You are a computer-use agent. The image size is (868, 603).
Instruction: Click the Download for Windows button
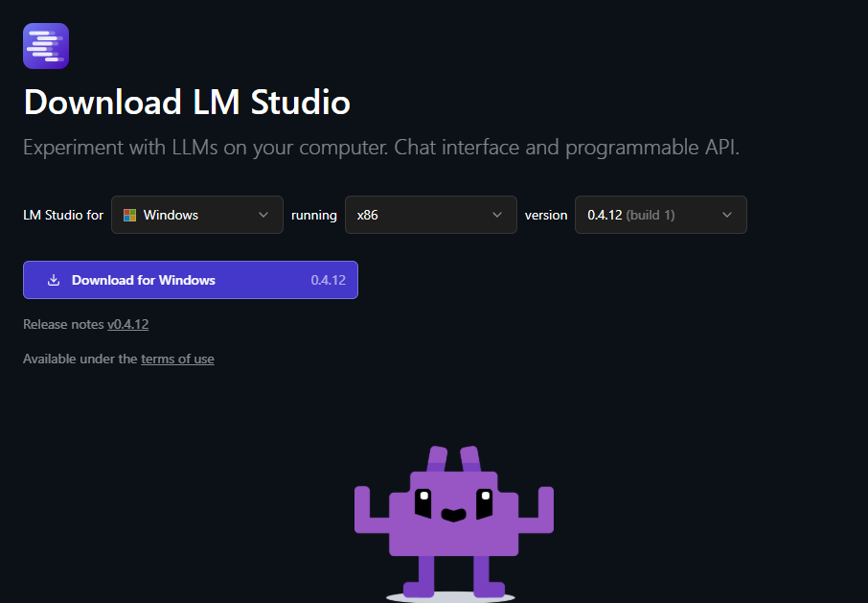click(191, 280)
